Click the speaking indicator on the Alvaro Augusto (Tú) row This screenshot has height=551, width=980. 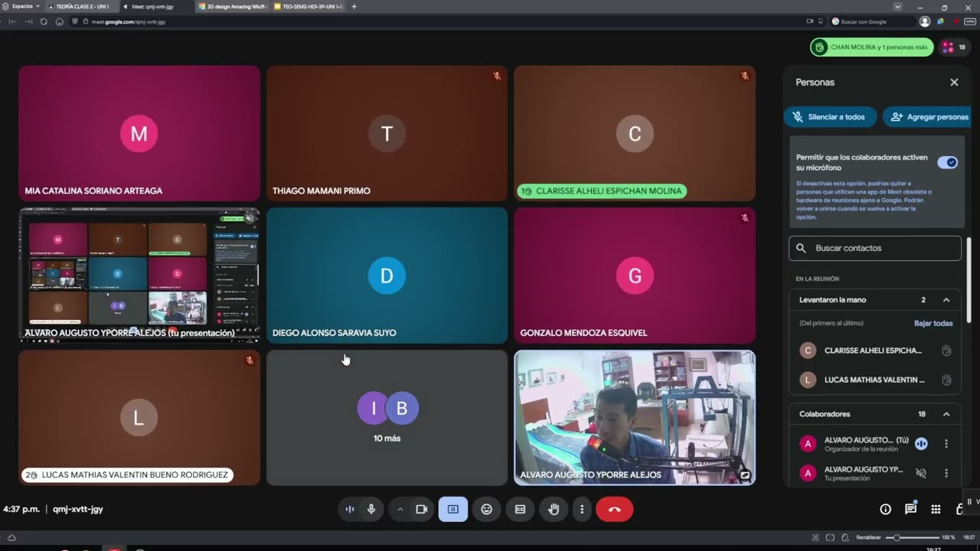tap(921, 444)
